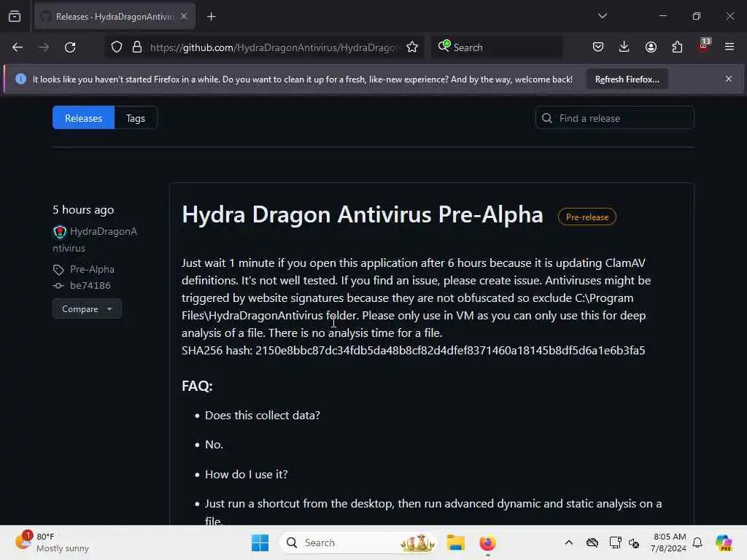Click the forward navigation arrow
The width and height of the screenshot is (747, 560).
pos(44,47)
